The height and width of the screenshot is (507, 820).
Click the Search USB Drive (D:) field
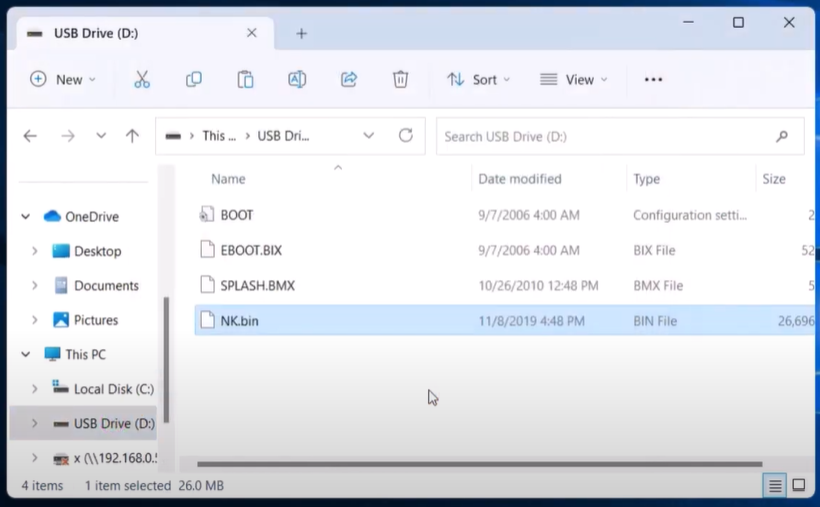[x=605, y=136]
